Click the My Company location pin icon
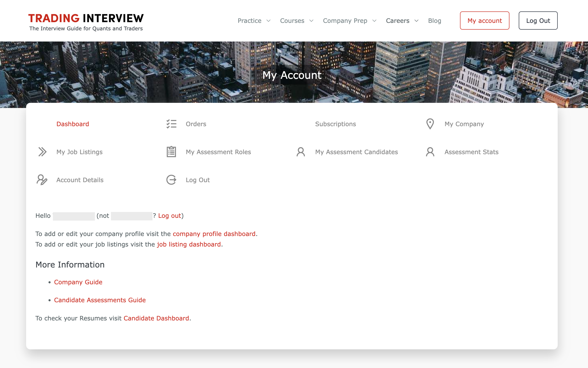 pos(430,124)
